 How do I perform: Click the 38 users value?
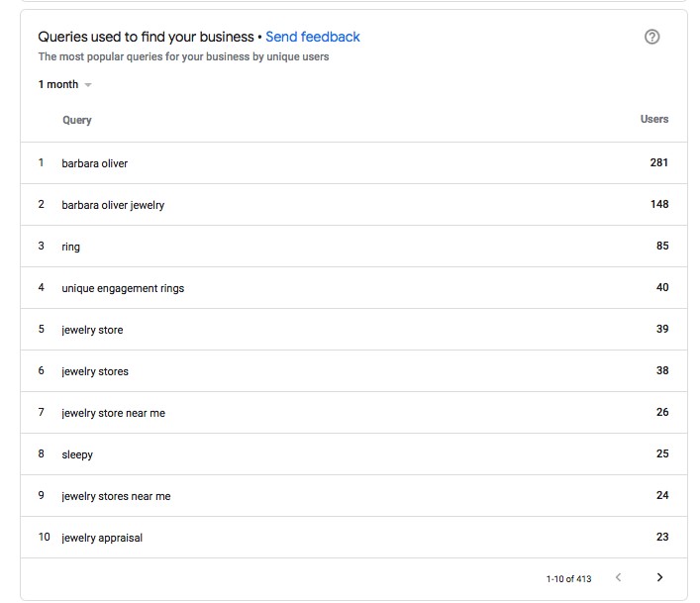pos(662,370)
